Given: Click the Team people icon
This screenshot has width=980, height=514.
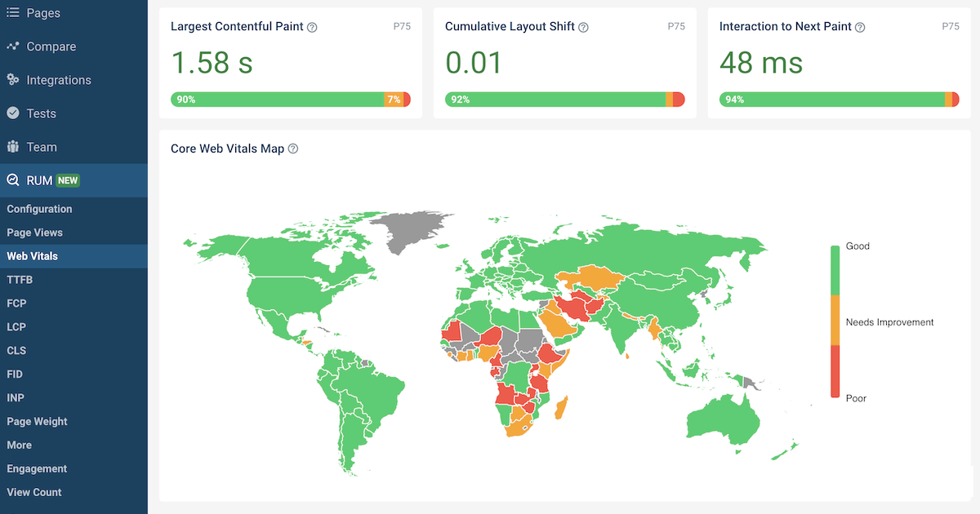Looking at the screenshot, I should (x=13, y=147).
